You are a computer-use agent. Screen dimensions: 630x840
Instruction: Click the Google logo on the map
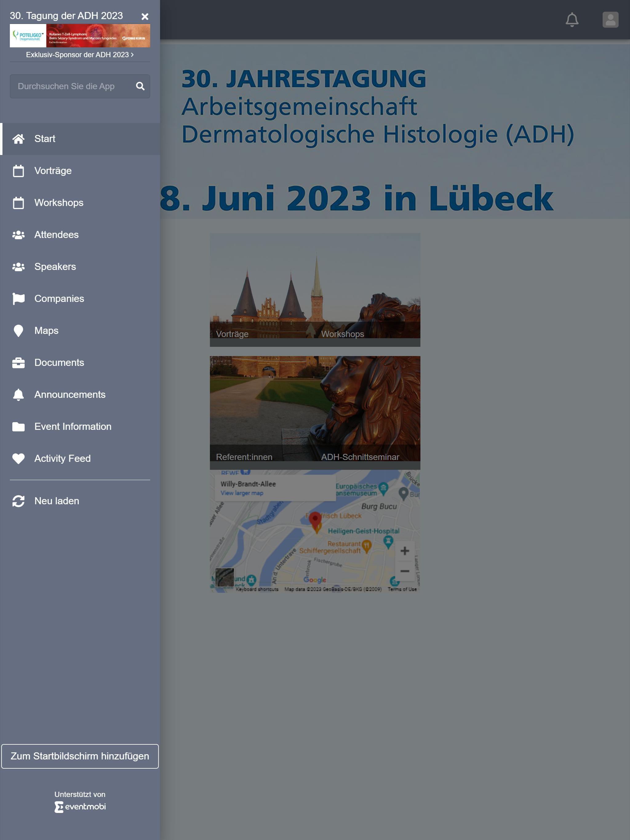pyautogui.click(x=315, y=580)
